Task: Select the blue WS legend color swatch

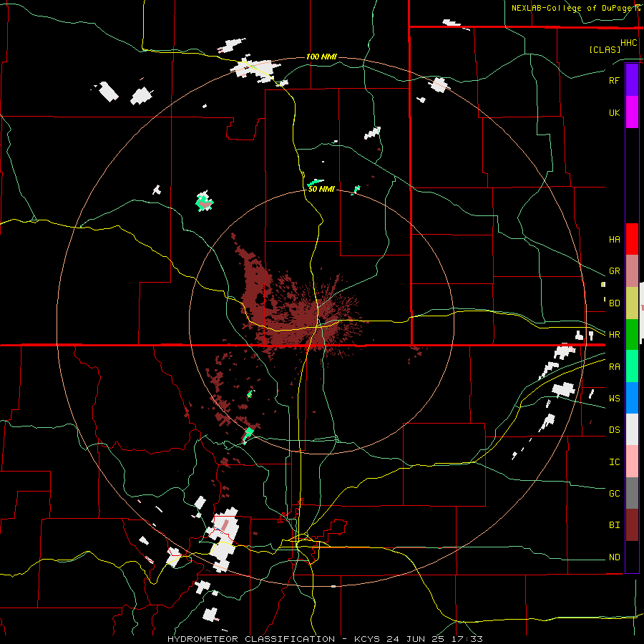Action: 632,398
